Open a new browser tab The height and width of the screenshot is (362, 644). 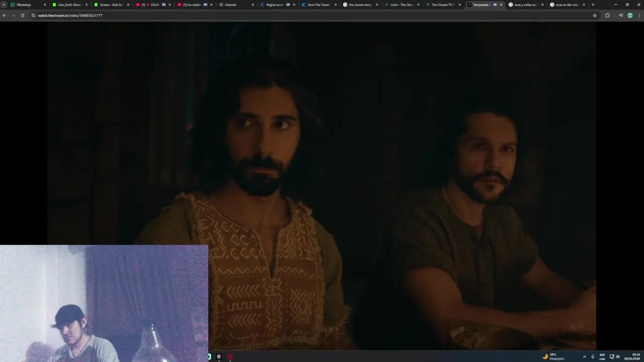coord(593,5)
